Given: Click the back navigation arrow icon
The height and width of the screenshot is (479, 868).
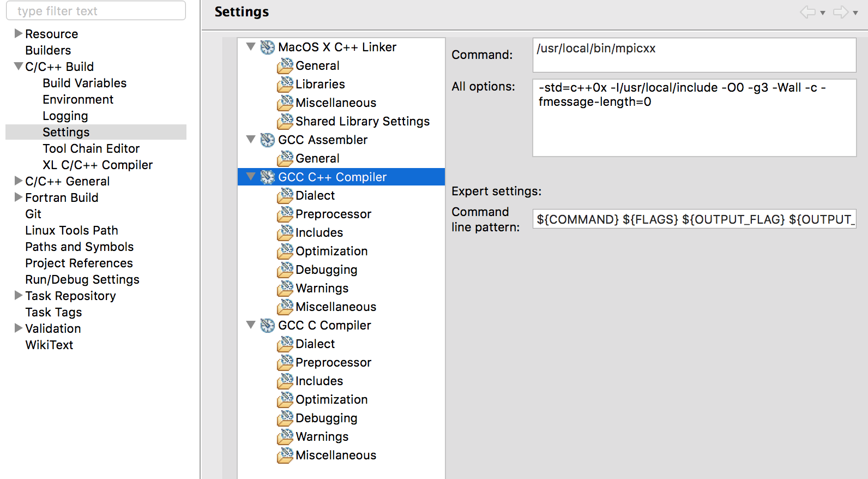Looking at the screenshot, I should click(x=807, y=12).
